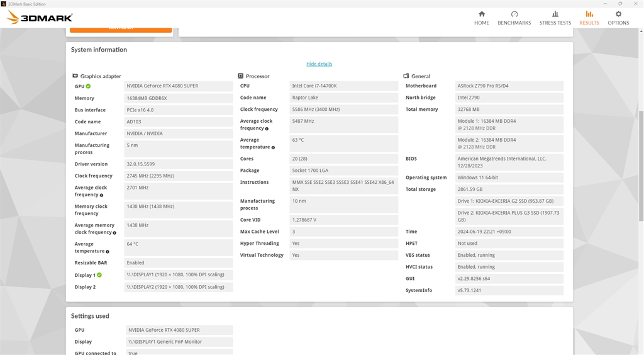Image resolution: width=644 pixels, height=355 pixels.
Task: Click the green check next to Display 1
Action: pyautogui.click(x=99, y=275)
